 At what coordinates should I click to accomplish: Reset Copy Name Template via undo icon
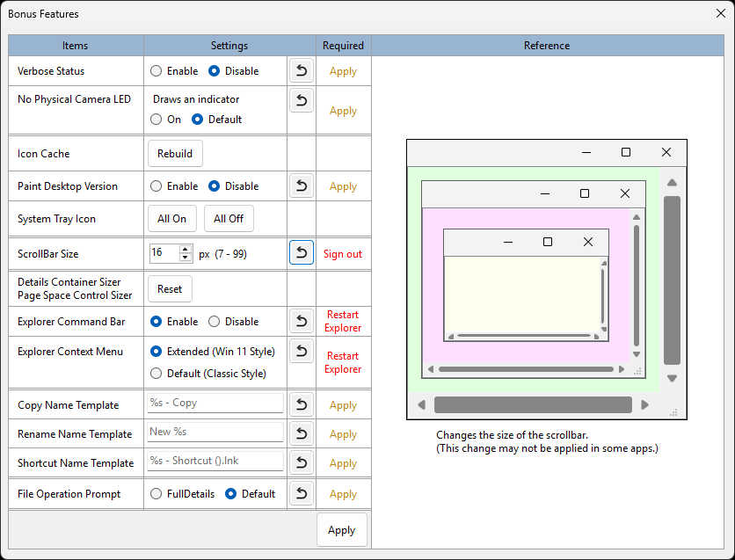[x=302, y=404]
